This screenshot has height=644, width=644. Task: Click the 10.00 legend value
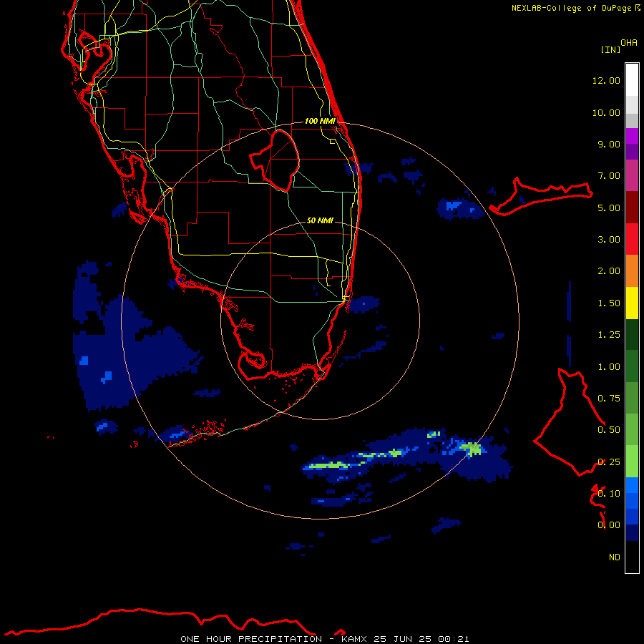click(x=606, y=112)
